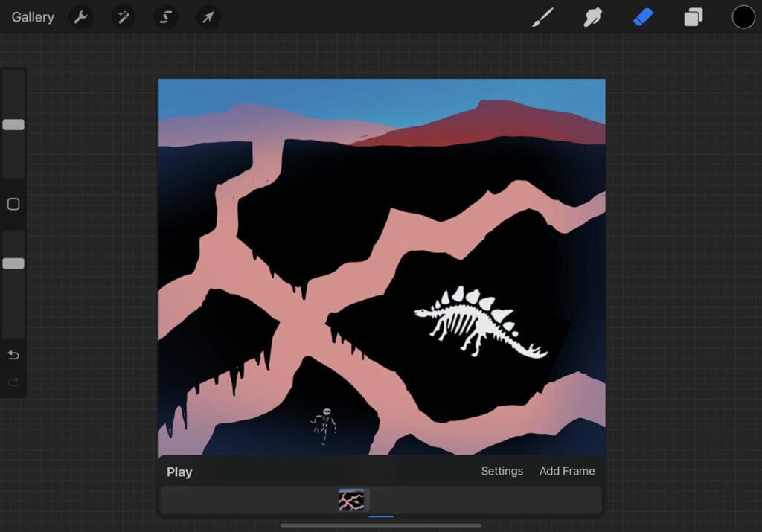Tap the brush opacity slider handle
The image size is (762, 532).
[13, 263]
